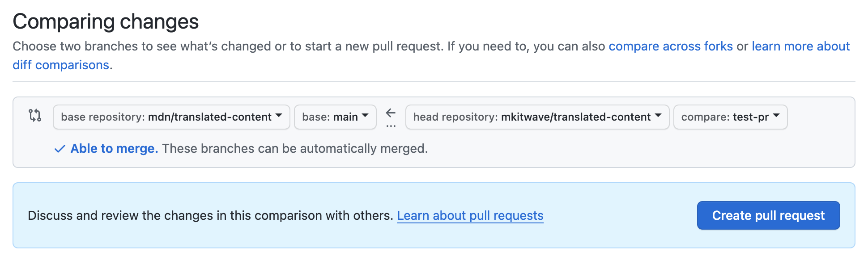
Task: Open the base repository mdn/translated-content dropdown
Action: pyautogui.click(x=166, y=117)
